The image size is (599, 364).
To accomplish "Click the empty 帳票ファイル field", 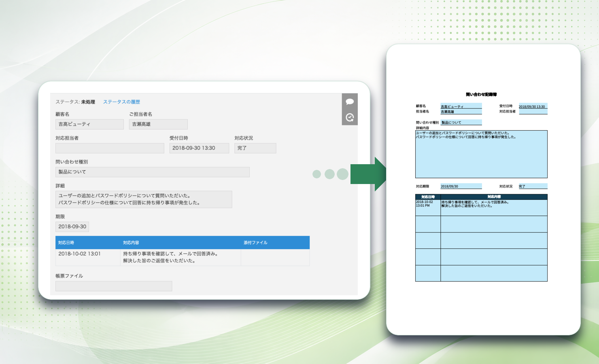I will pos(114,286).
